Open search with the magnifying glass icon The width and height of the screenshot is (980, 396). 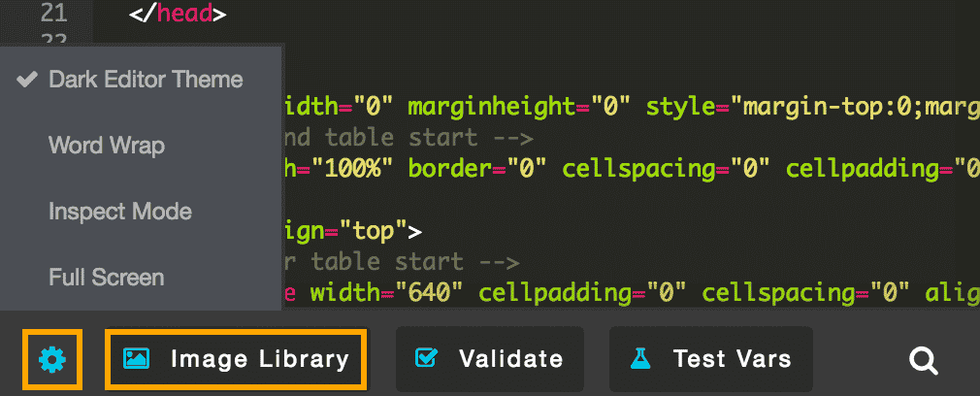click(923, 361)
